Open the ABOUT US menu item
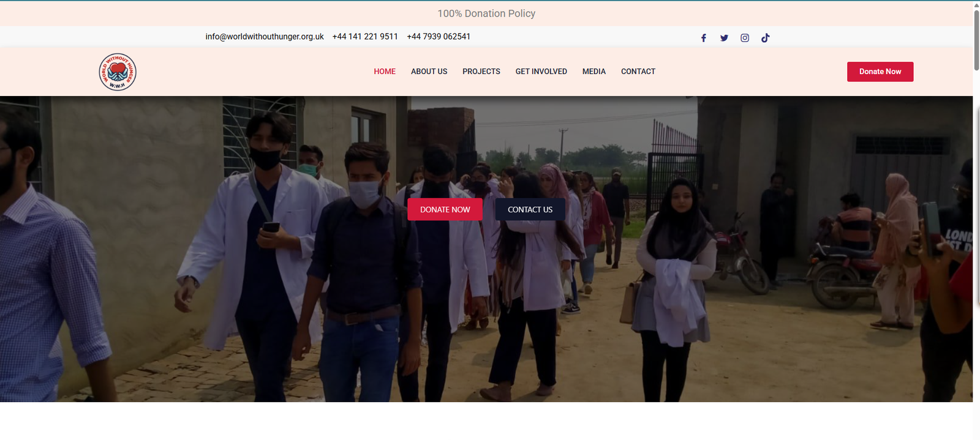 pyautogui.click(x=429, y=72)
